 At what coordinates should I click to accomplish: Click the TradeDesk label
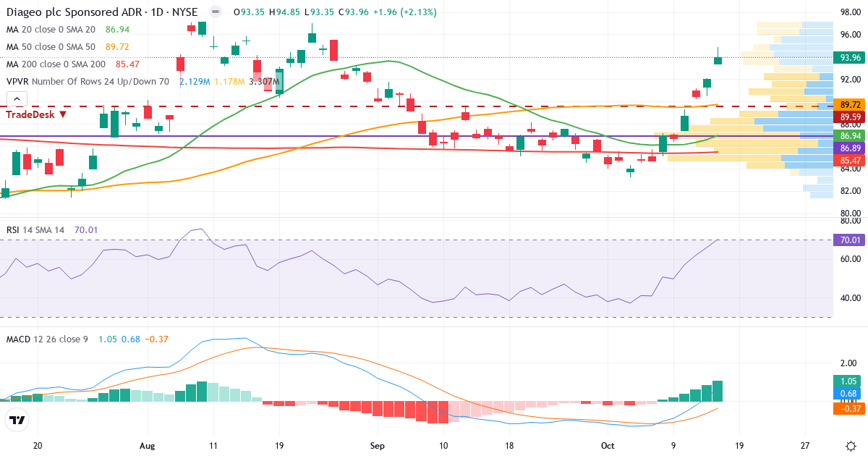coord(30,114)
